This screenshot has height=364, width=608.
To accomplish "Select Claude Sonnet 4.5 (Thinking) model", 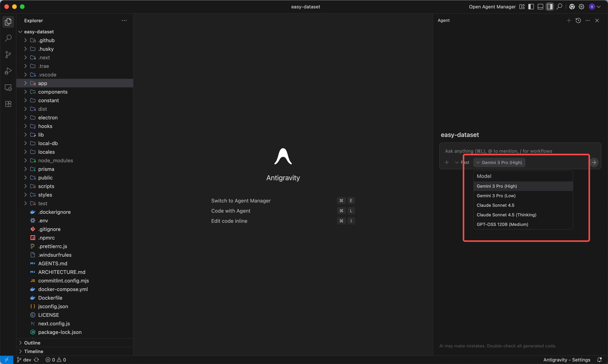I will 506,215.
